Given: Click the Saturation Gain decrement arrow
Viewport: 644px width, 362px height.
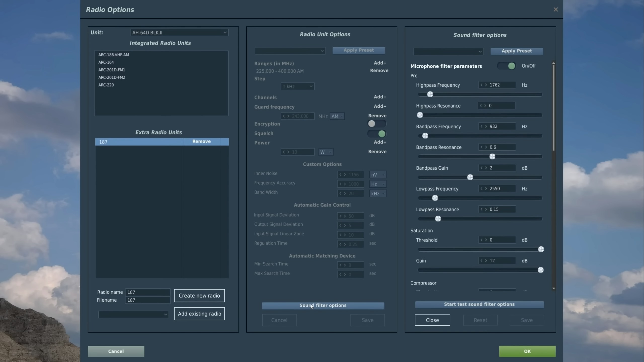Looking at the screenshot, I should [481, 261].
